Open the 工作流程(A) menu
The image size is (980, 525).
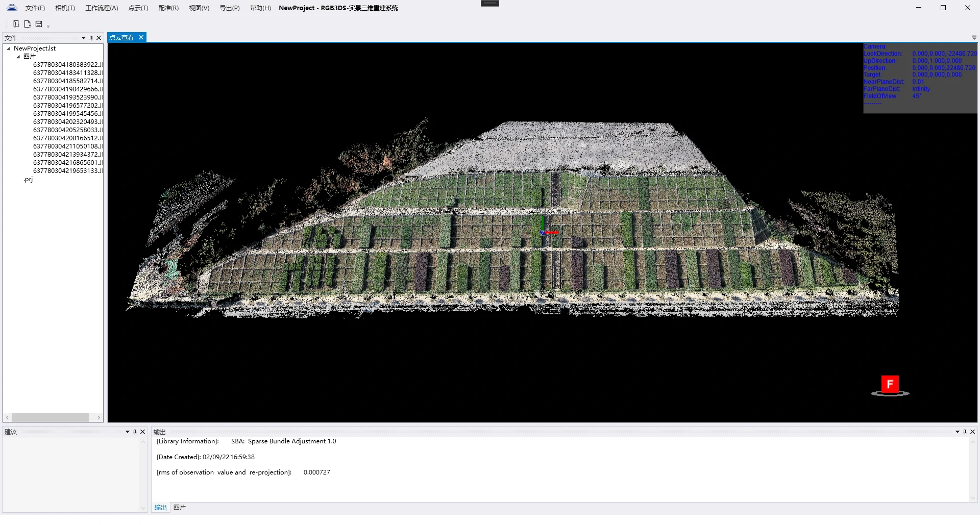(x=102, y=8)
